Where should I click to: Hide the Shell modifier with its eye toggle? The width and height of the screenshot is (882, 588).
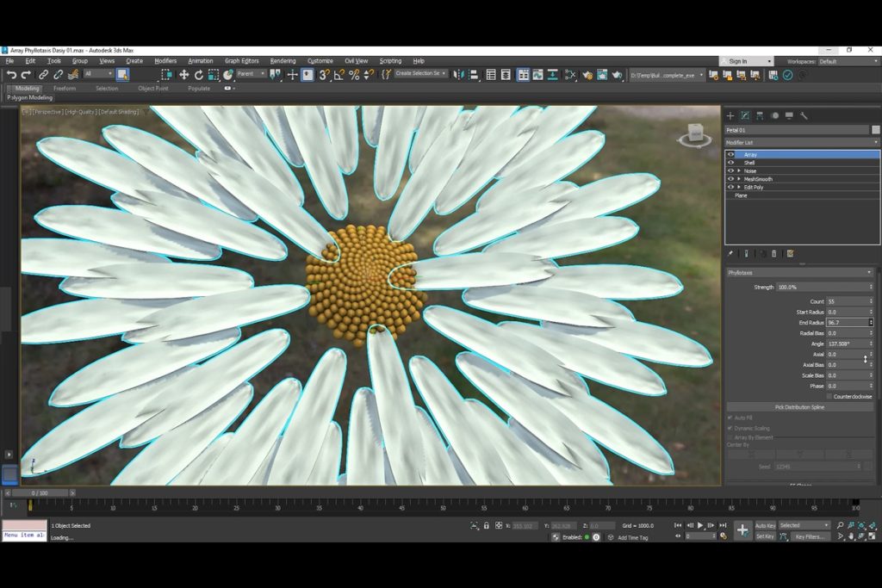[x=730, y=163]
